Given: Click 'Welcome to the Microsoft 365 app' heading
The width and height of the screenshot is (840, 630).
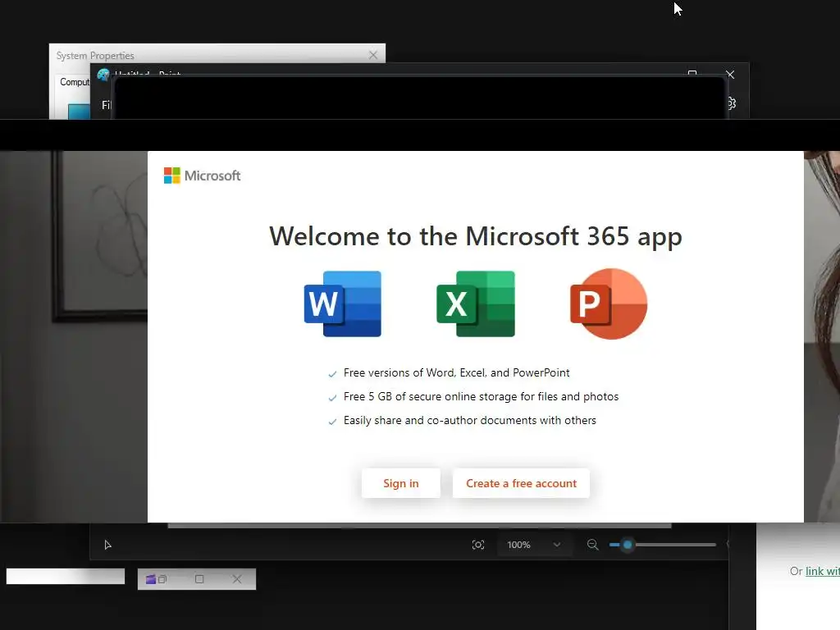Looking at the screenshot, I should [x=476, y=236].
